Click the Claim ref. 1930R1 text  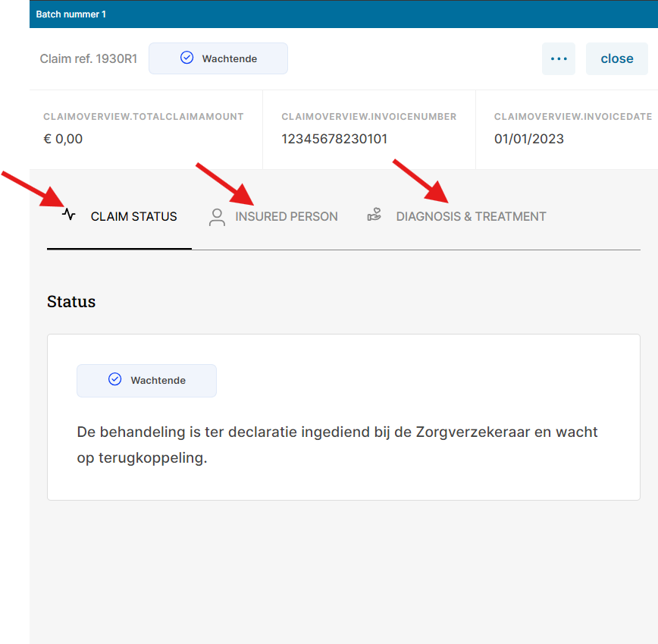point(88,58)
